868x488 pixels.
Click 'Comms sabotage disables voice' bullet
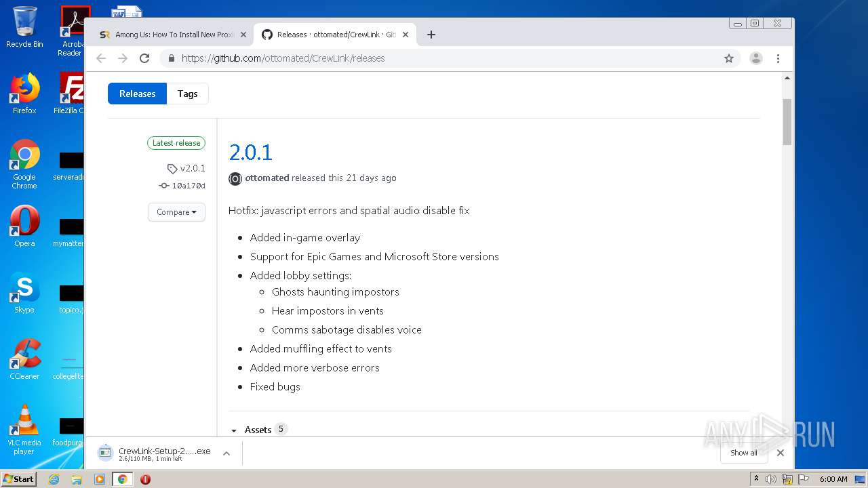(x=347, y=329)
